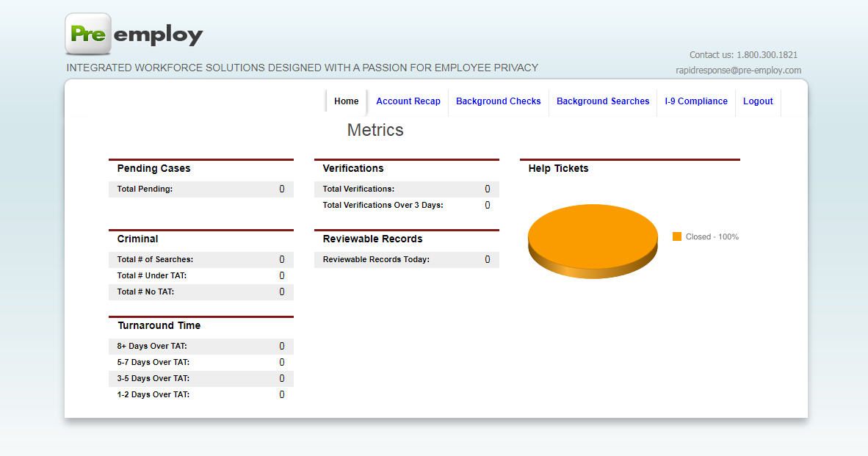Click Logout
This screenshot has height=456, width=868.
click(758, 101)
